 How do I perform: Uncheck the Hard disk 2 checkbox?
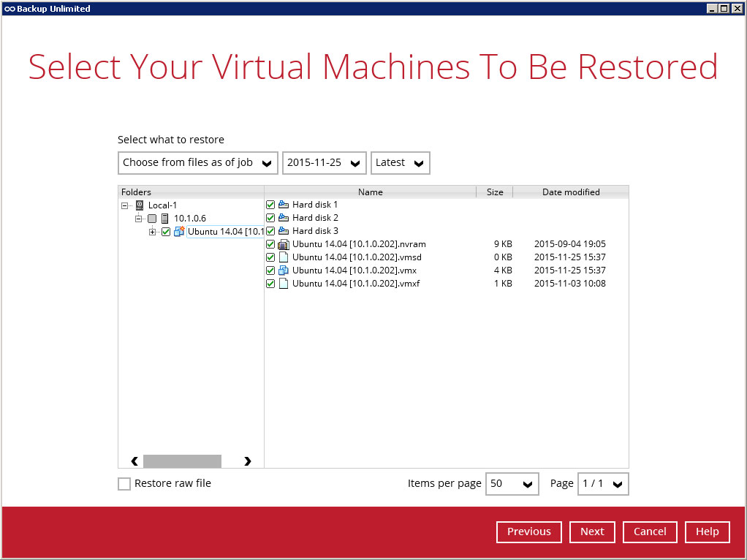[270, 218]
